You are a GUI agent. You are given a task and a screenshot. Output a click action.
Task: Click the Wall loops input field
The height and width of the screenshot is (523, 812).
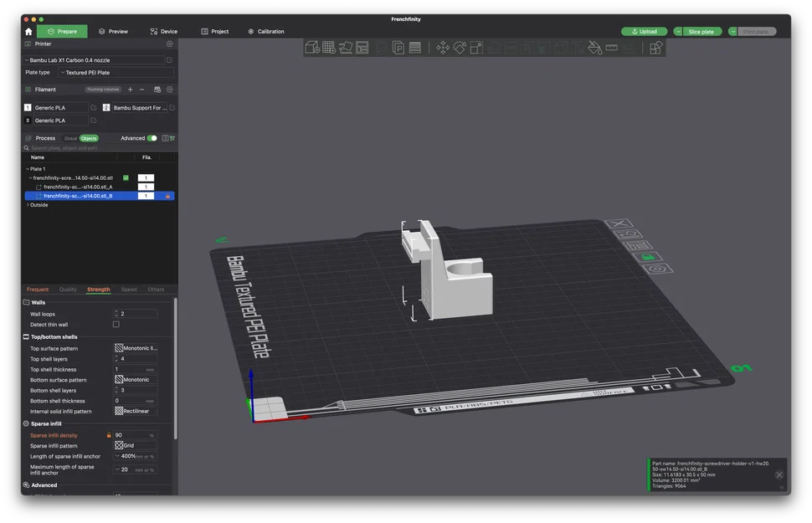138,314
